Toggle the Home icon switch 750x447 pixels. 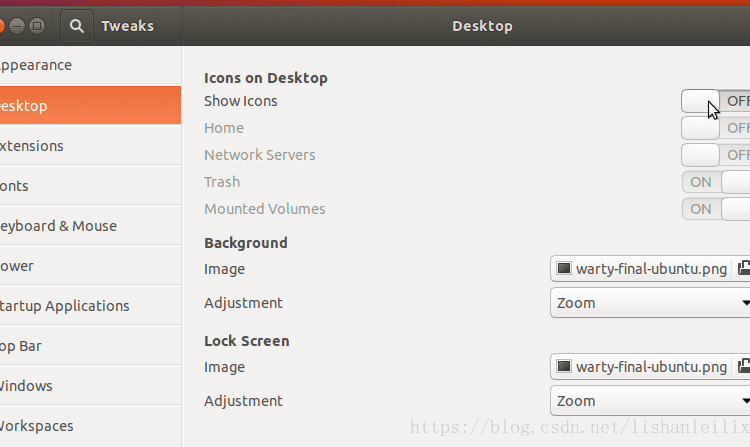pyautogui.click(x=716, y=128)
